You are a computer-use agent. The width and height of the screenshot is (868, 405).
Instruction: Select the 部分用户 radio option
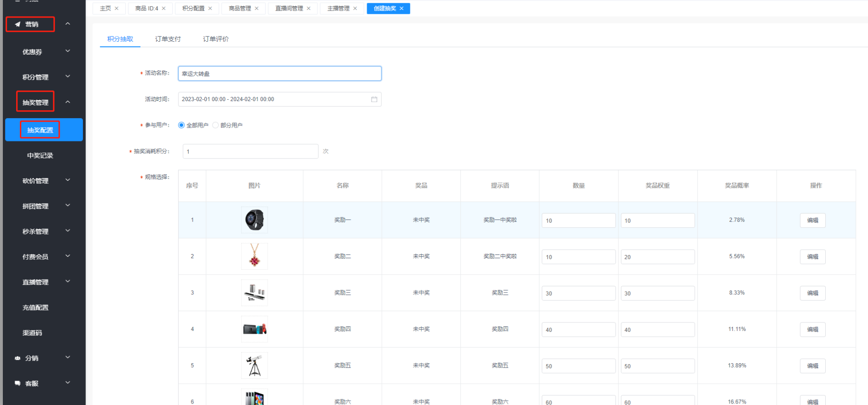click(216, 125)
